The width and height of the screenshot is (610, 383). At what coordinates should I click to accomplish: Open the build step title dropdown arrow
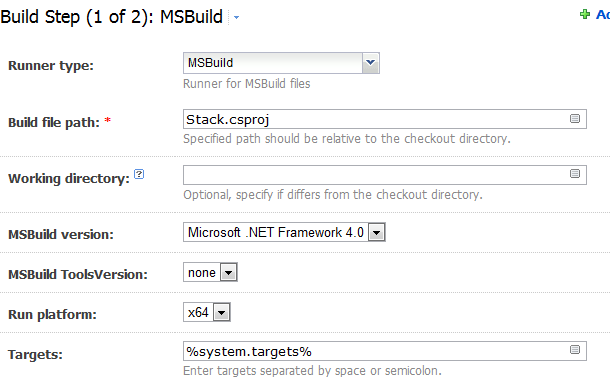click(x=236, y=18)
